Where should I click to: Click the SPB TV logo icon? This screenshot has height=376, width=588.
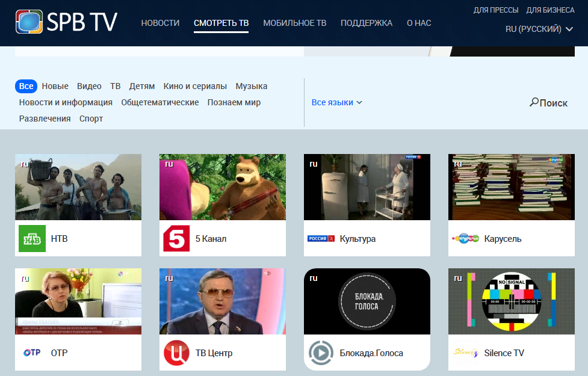click(x=31, y=22)
